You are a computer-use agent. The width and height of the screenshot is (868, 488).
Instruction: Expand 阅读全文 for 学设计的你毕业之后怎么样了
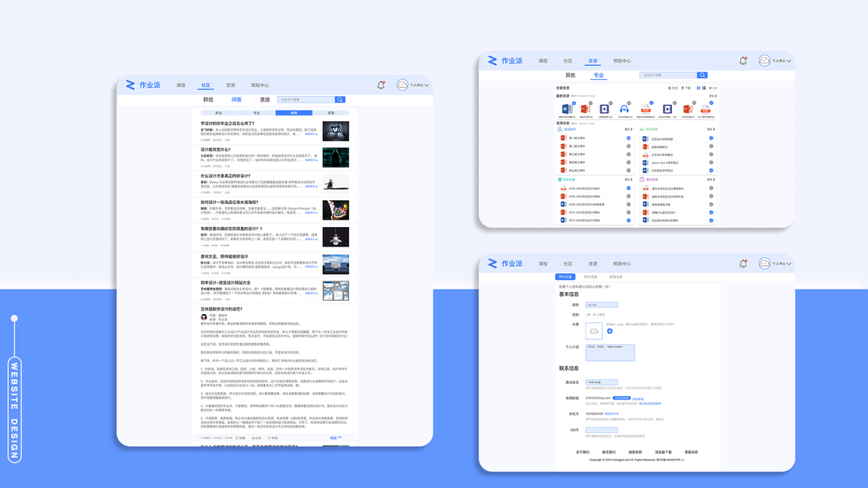pos(311,134)
